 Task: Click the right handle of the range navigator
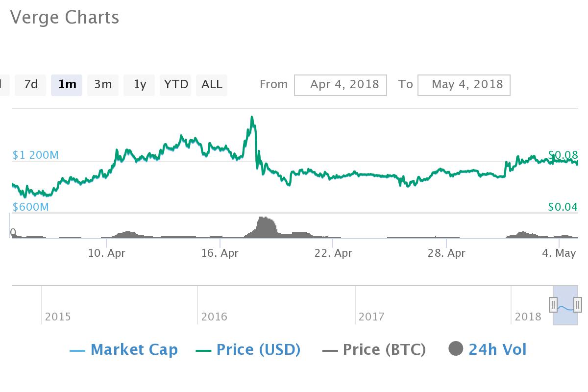579,305
